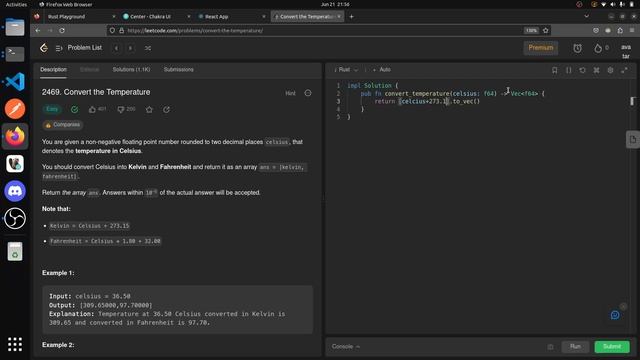The width and height of the screenshot is (640, 360).
Task: Click the streak flame icon
Action: point(598,48)
